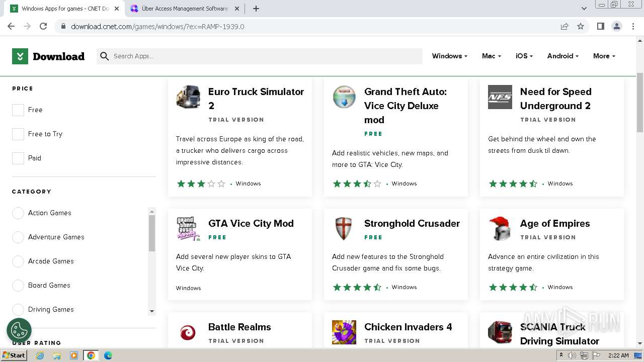The height and width of the screenshot is (362, 644).
Task: Open the Chrome three-dot menu
Action: pos(633,26)
